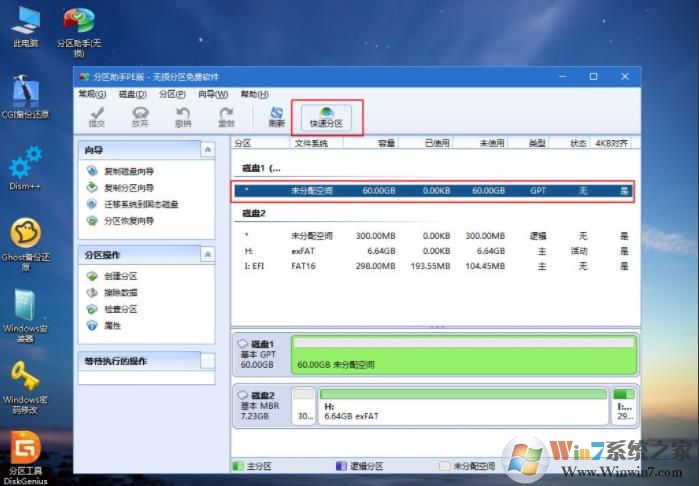Sort by 文件系统 column header
Screen dimensions: 699x486
(317, 143)
